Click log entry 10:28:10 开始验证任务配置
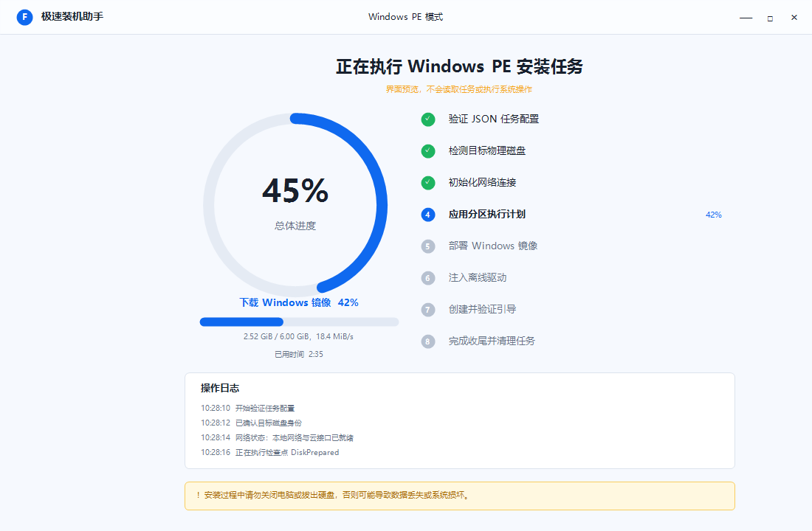The width and height of the screenshot is (812, 531). pyautogui.click(x=247, y=409)
